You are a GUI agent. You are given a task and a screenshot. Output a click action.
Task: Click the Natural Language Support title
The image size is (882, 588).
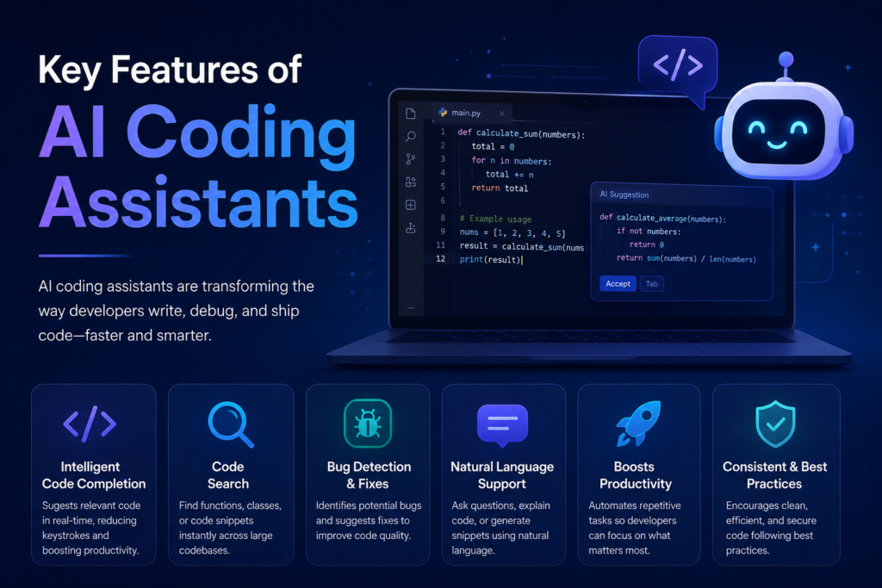point(502,475)
